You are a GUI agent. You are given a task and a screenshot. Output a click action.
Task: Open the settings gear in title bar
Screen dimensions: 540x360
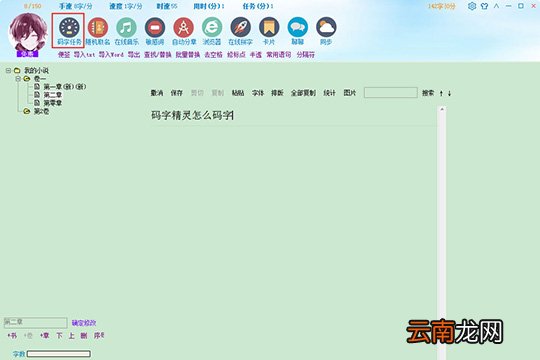(472, 6)
